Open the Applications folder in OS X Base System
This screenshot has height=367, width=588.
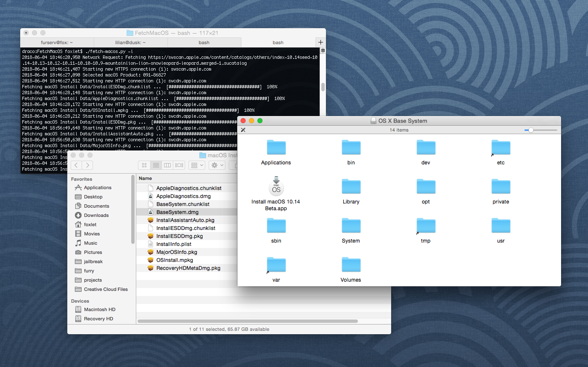coord(276,148)
